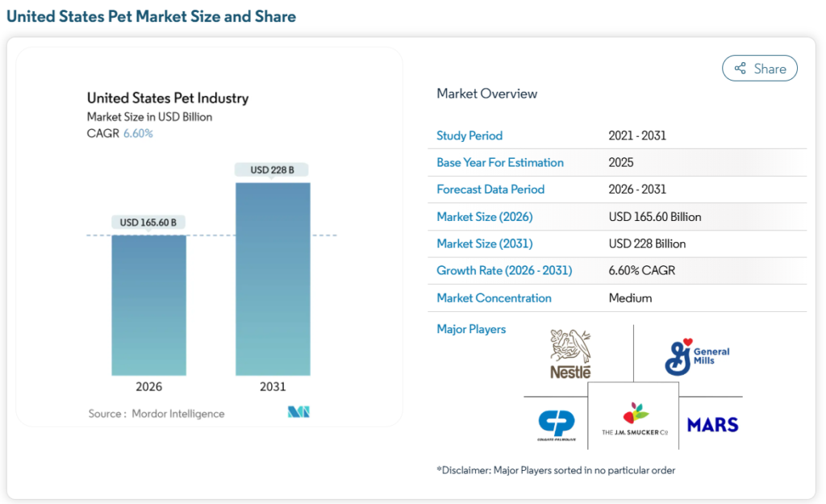This screenshot has height=504, width=826.
Task: Click the Forecast Data Period link
Action: (490, 190)
